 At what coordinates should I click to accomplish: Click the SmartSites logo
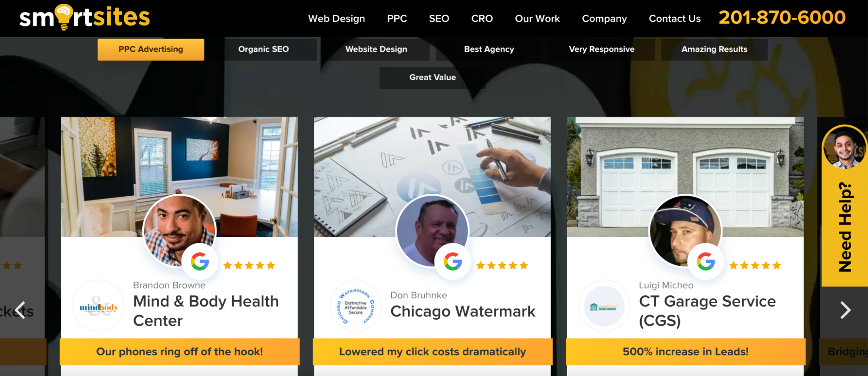[x=85, y=17]
